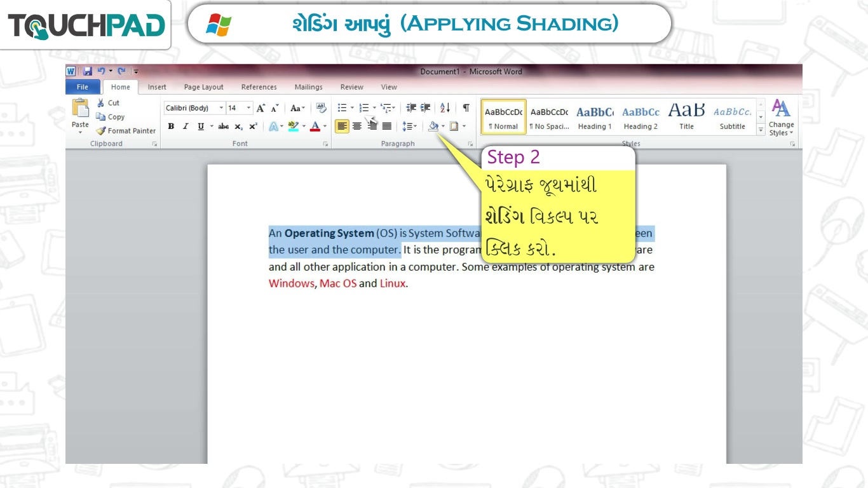Click the Paste clipboard icon
Viewport: 868px width, 488px height.
[81, 109]
